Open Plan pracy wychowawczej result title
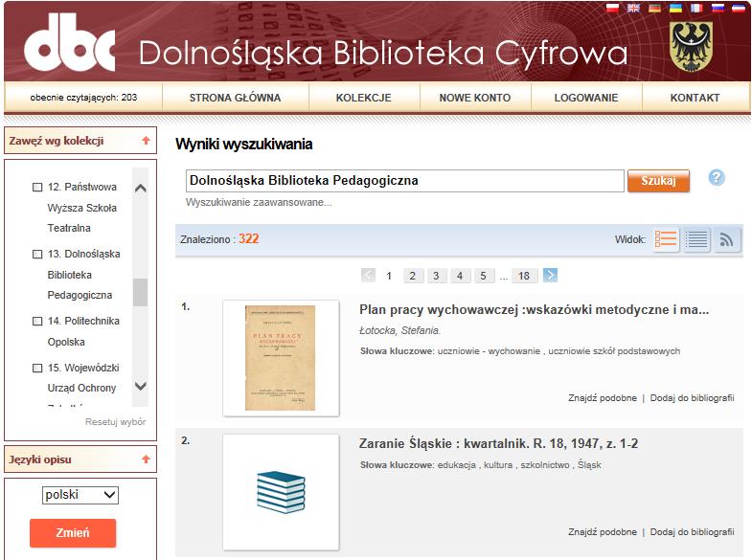This screenshot has height=560, width=752. (534, 310)
